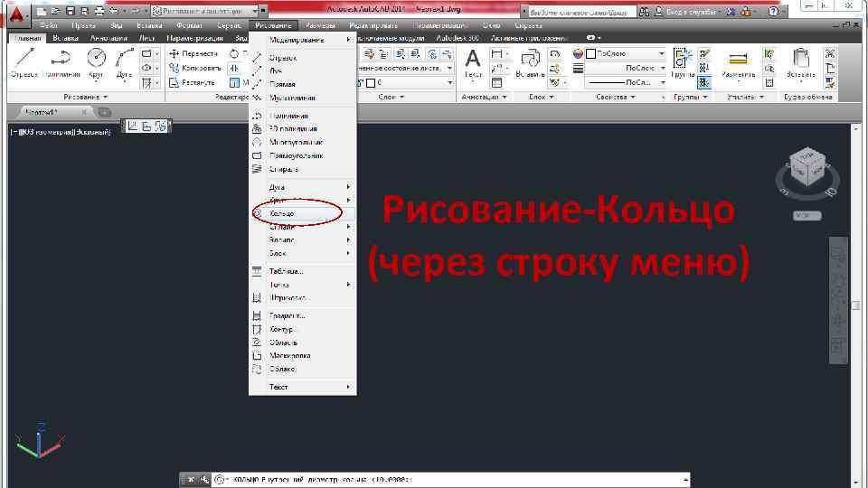The height and width of the screenshot is (488, 868).
Task: Switch to the Аннотации ribbon tab
Action: point(108,38)
